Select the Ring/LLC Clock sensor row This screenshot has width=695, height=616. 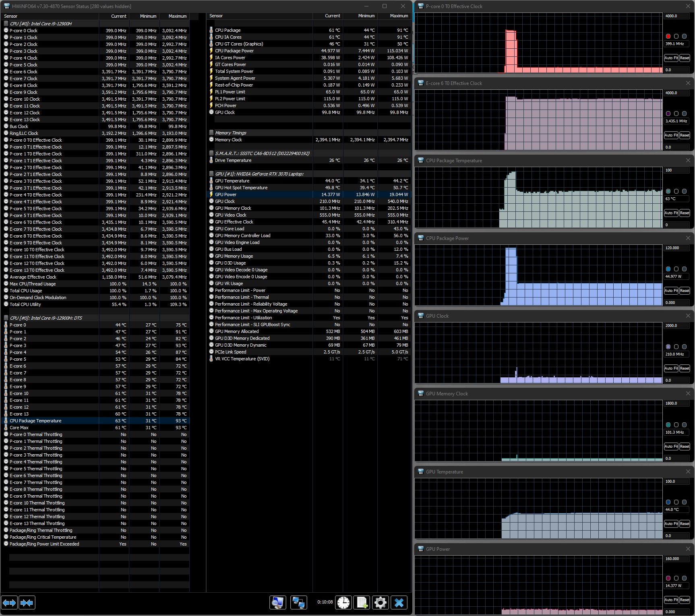(96, 133)
